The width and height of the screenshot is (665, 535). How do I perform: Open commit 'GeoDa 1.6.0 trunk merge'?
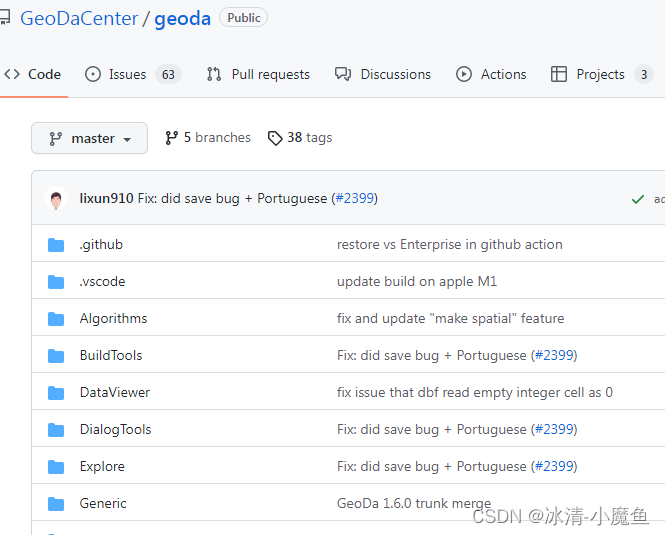414,503
